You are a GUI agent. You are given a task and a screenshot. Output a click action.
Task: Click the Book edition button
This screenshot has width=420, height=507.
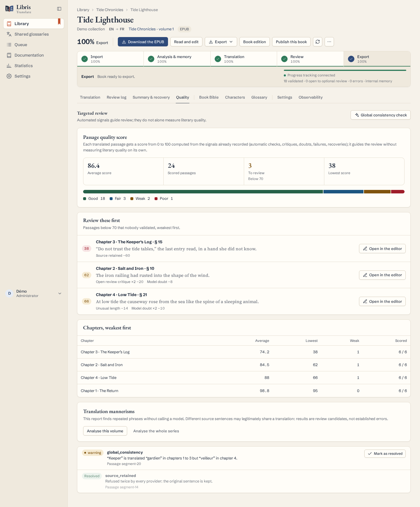click(x=254, y=42)
